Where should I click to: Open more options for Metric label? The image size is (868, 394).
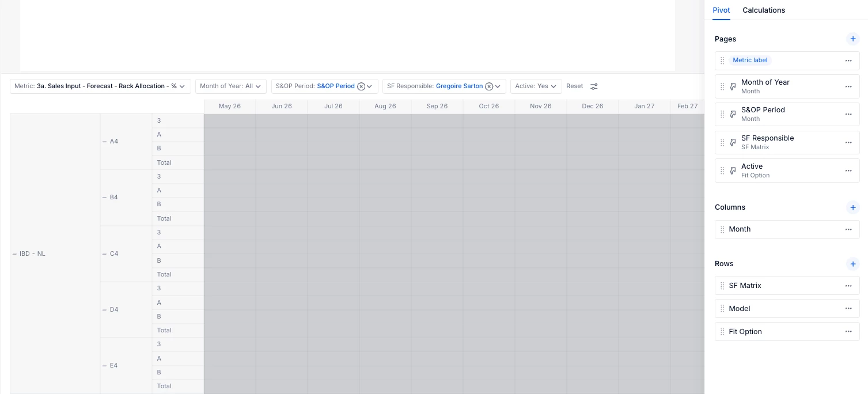848,60
